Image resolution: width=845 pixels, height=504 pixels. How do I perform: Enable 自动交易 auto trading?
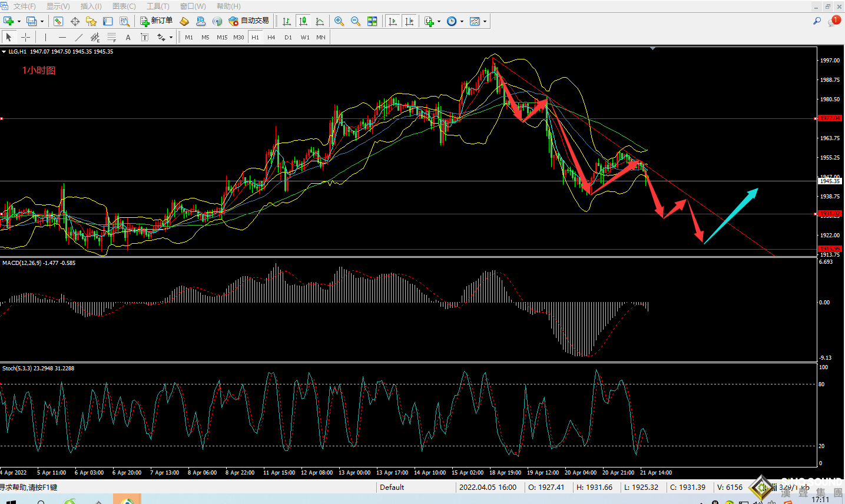click(249, 21)
